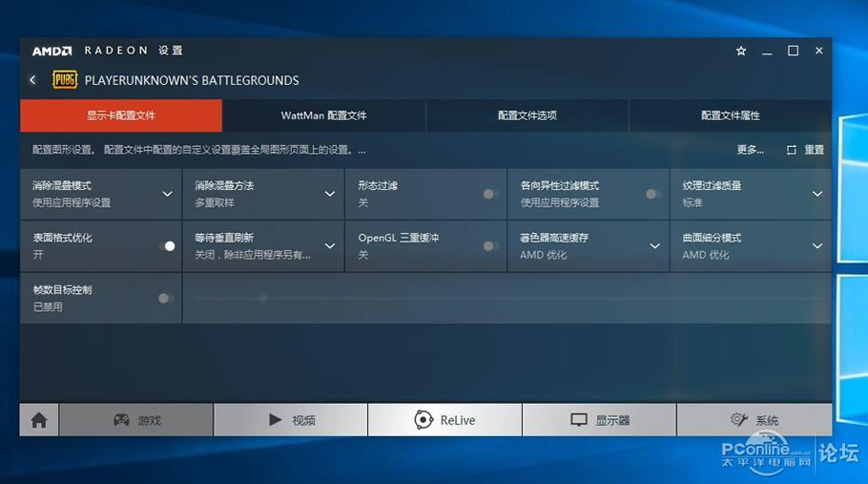Viewport: 868px width, 484px height.
Task: Toggle the 形态过滤 switch
Action: pos(490,194)
